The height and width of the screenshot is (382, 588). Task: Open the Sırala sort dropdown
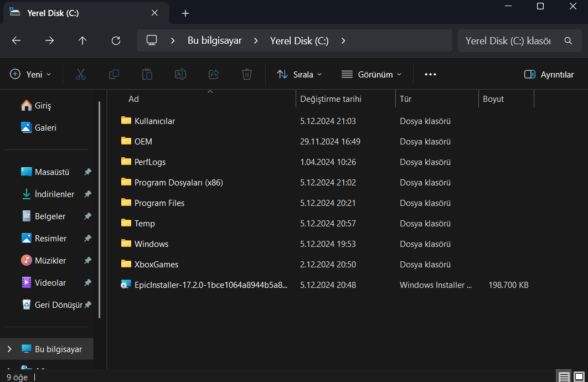coord(300,74)
